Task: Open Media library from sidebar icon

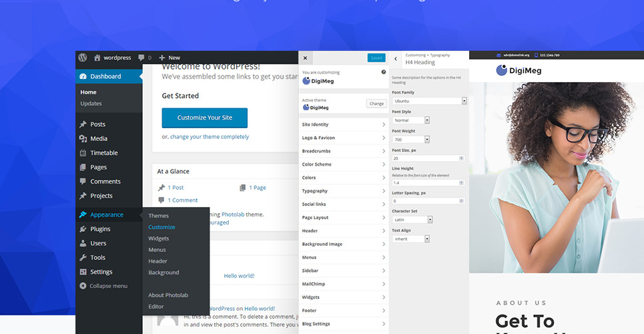Action: (x=83, y=138)
